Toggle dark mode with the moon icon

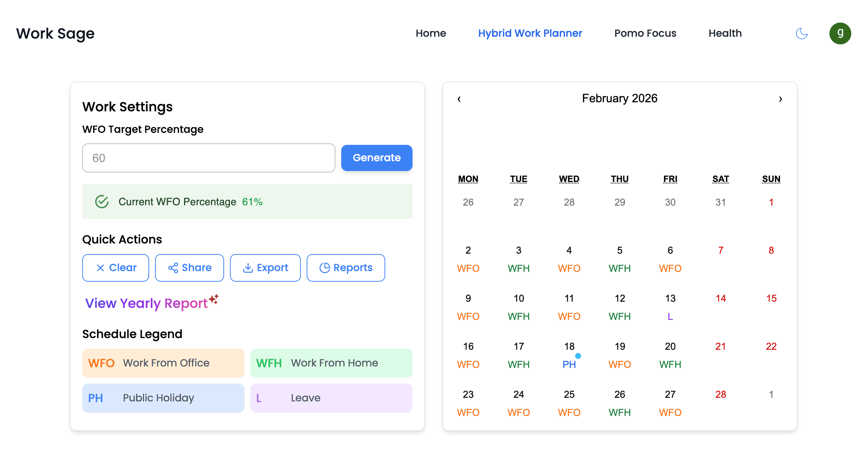[x=801, y=33]
